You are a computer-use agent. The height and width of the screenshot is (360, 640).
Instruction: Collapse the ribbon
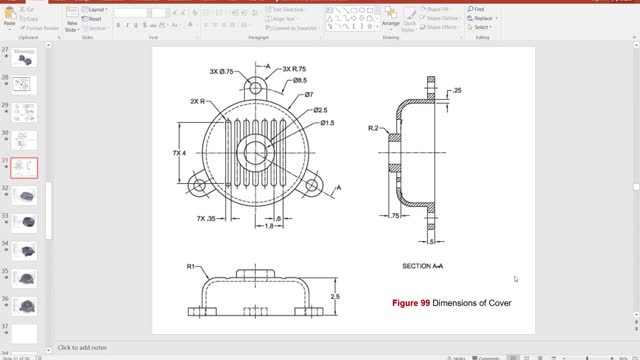634,37
